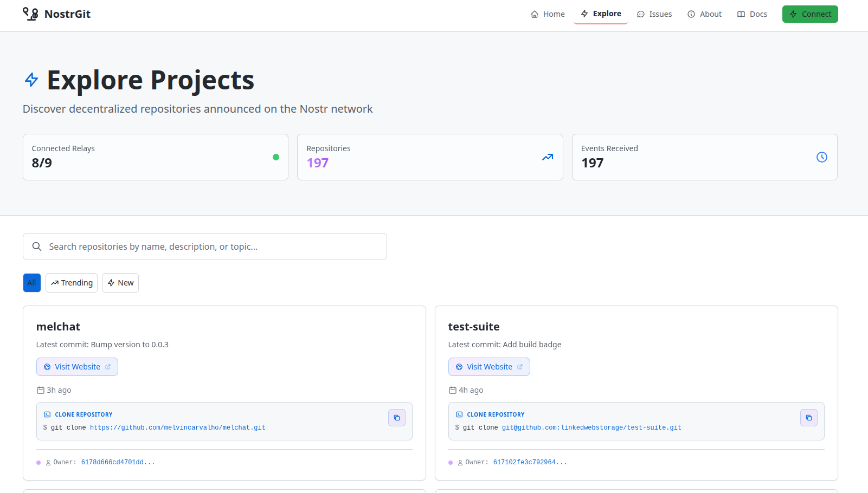The height and width of the screenshot is (493, 868).
Task: Visit the melchat website
Action: pyautogui.click(x=77, y=367)
